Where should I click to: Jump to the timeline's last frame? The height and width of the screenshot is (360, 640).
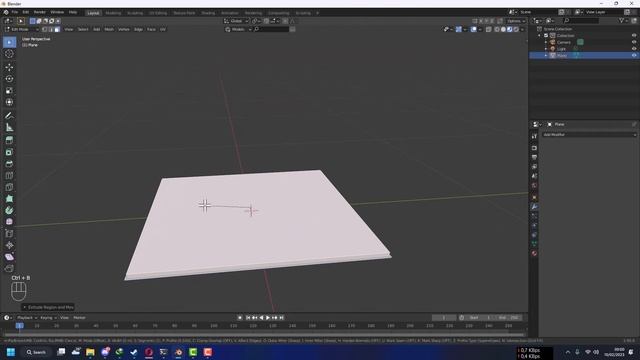tap(282, 318)
